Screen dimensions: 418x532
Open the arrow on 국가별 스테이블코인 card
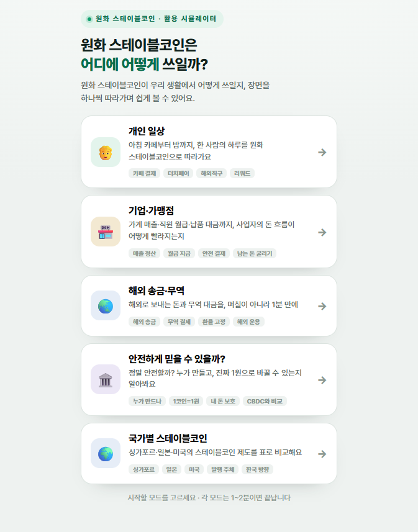[322, 454]
